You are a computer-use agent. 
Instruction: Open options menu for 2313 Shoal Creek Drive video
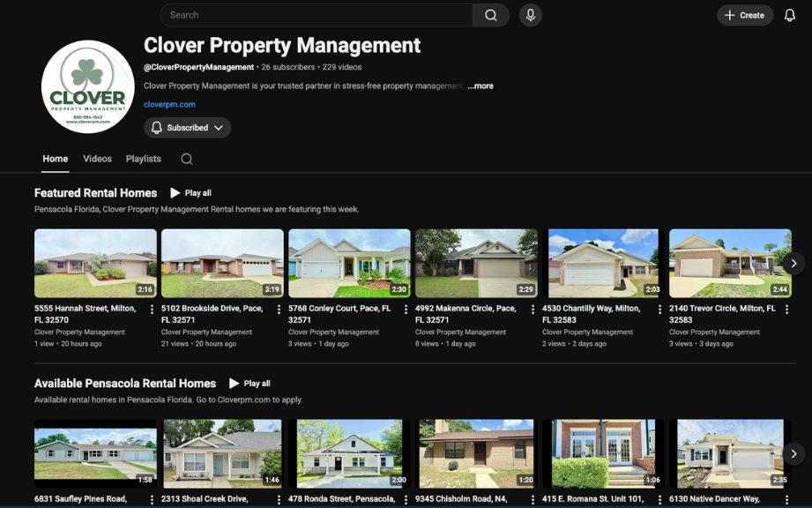pyautogui.click(x=279, y=500)
